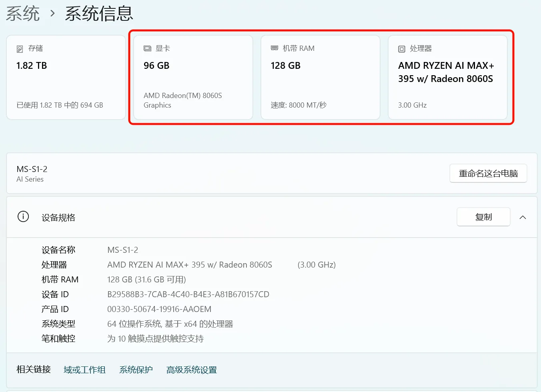Click the 处理器 label in specs list
The image size is (541, 392).
(x=54, y=265)
